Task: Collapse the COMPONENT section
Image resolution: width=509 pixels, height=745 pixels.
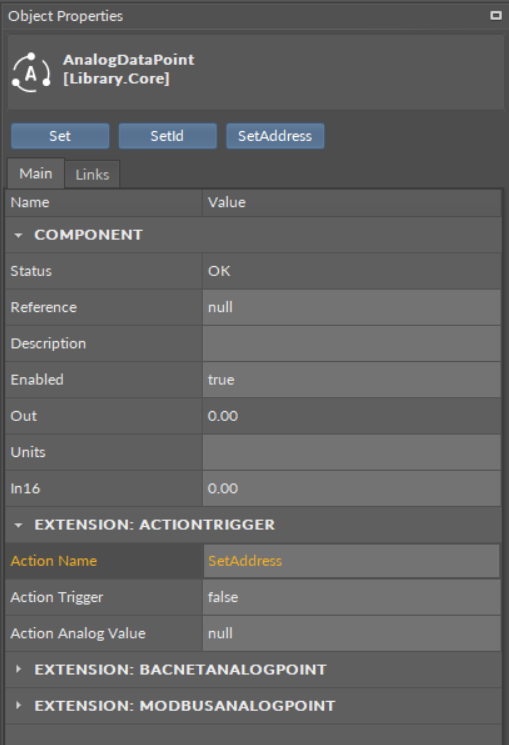Action: click(x=18, y=235)
